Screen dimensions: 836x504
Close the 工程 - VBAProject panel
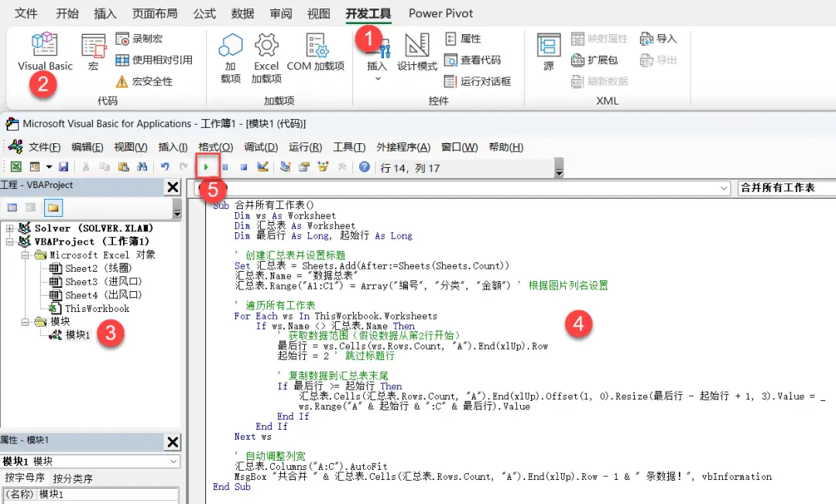click(173, 187)
